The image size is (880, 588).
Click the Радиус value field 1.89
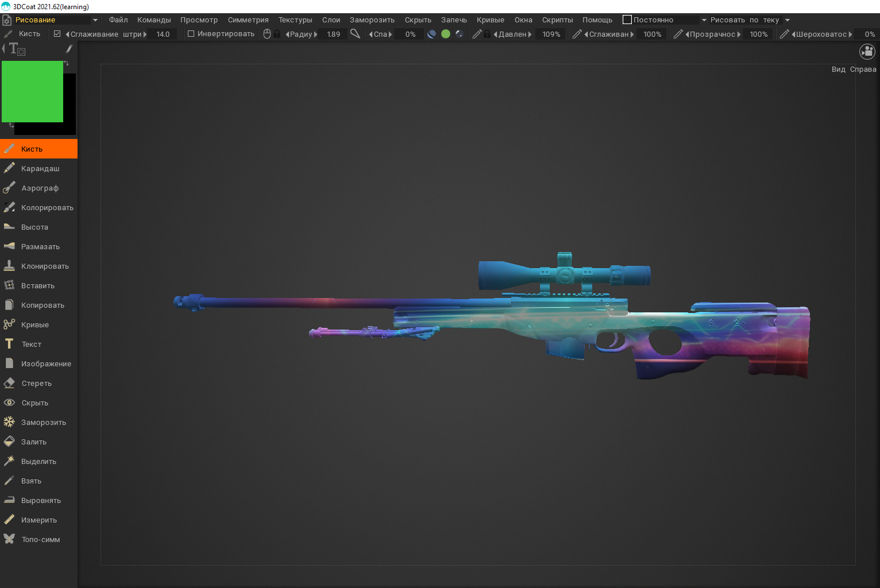pyautogui.click(x=333, y=34)
